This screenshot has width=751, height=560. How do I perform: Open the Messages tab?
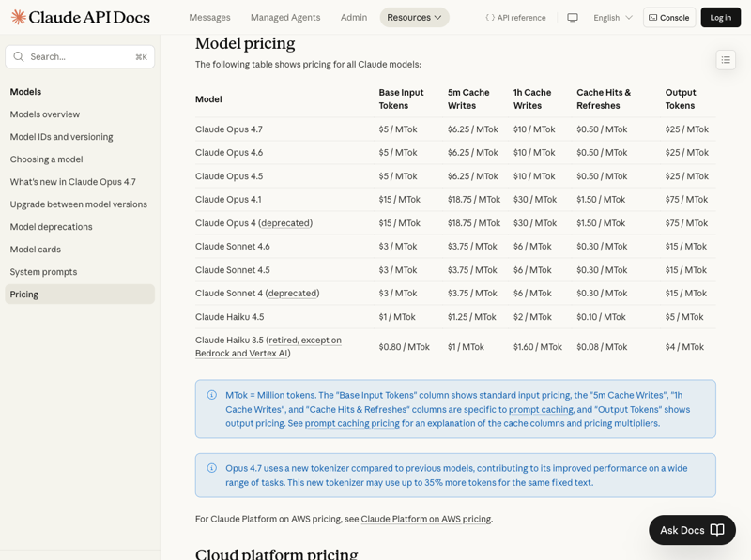209,17
